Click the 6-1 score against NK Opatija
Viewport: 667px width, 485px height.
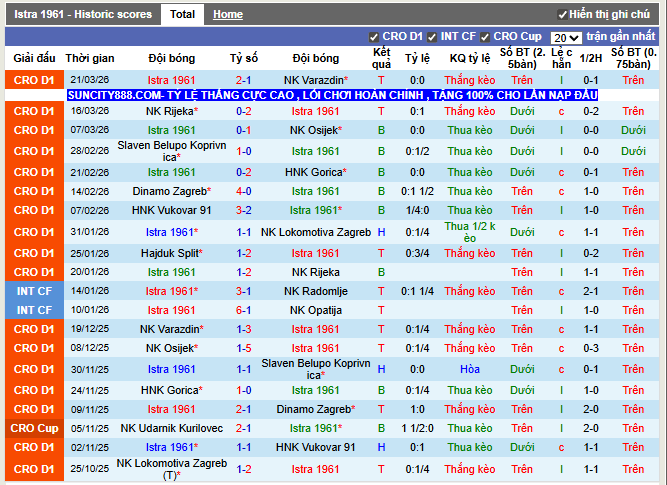pos(243,310)
